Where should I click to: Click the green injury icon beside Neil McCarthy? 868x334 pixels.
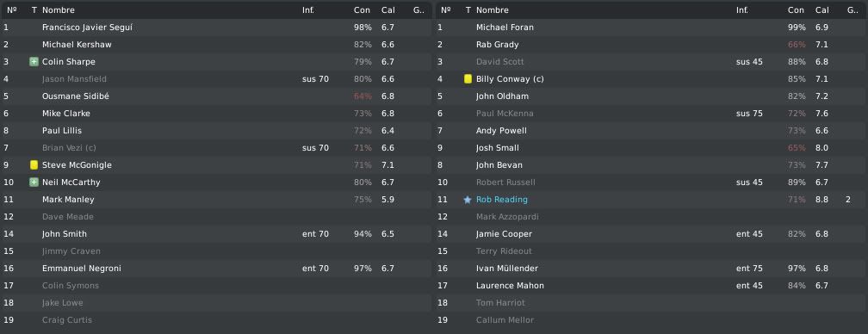coord(34,182)
